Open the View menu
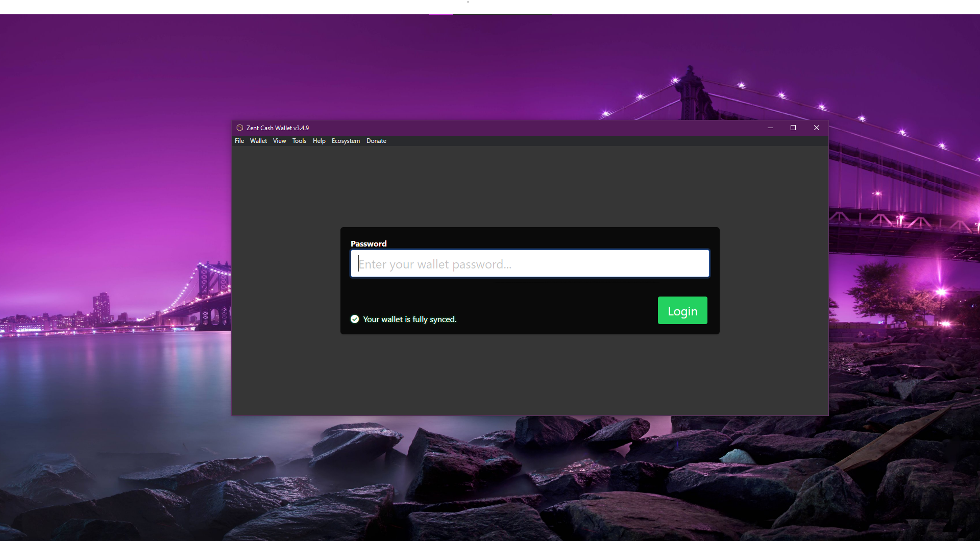Image resolution: width=980 pixels, height=541 pixels. click(279, 141)
